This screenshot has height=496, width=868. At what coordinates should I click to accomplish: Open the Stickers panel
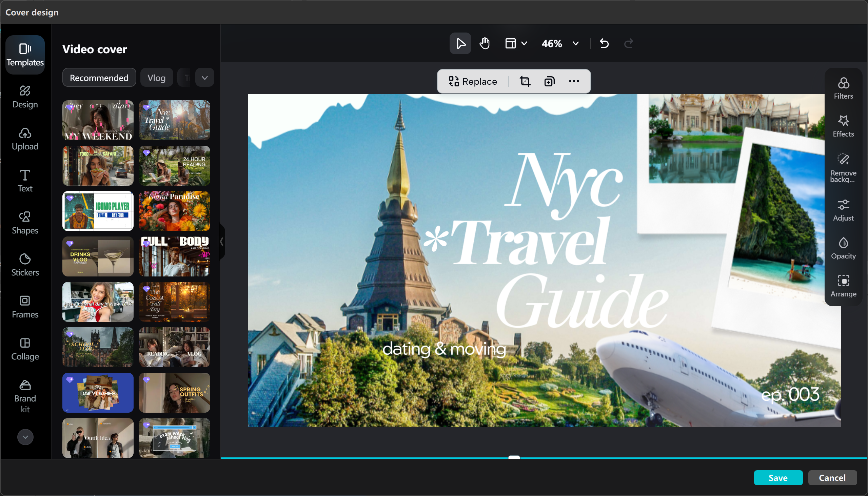point(25,265)
